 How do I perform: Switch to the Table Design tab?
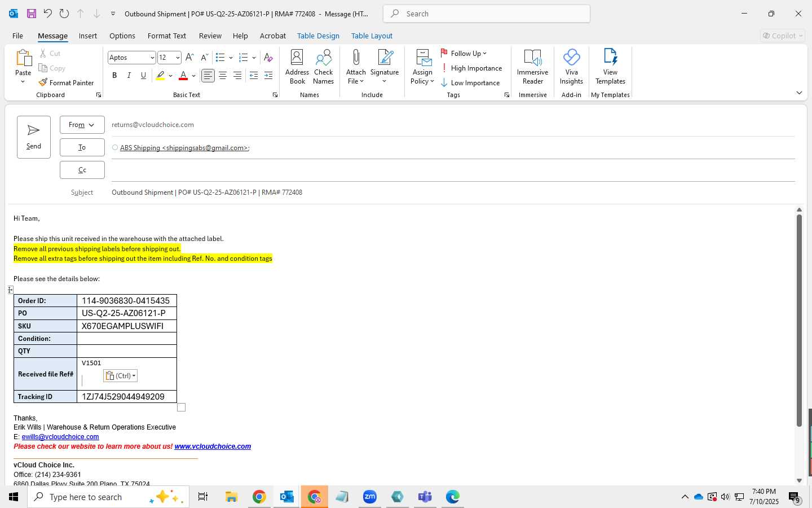point(318,36)
